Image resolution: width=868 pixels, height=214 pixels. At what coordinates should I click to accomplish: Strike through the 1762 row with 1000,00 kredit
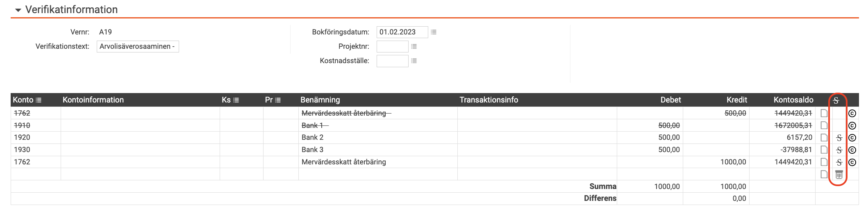point(839,162)
